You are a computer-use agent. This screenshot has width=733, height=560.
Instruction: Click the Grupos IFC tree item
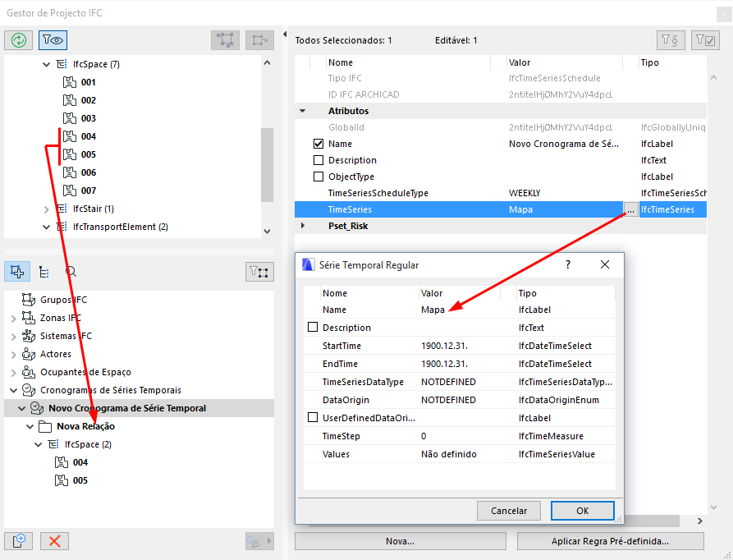pos(63,300)
